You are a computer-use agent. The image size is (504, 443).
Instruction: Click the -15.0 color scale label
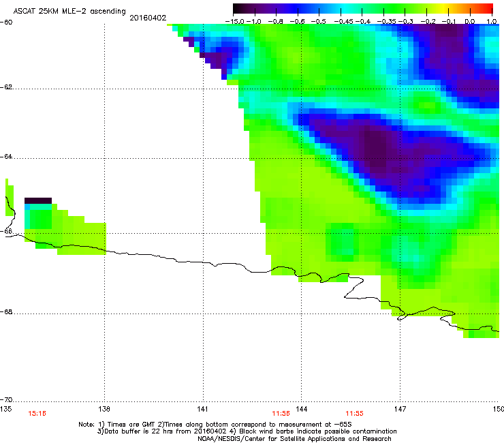tap(235, 22)
